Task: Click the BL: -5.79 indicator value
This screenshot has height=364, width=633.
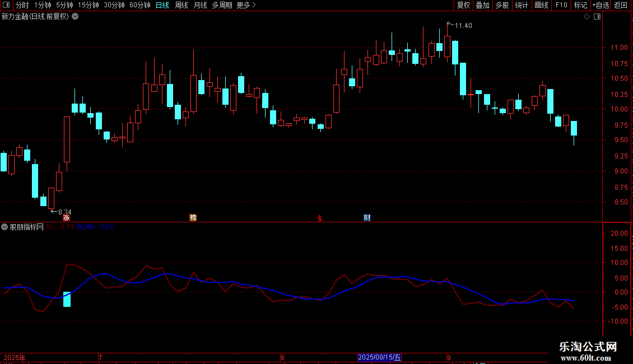Action: tap(60, 227)
